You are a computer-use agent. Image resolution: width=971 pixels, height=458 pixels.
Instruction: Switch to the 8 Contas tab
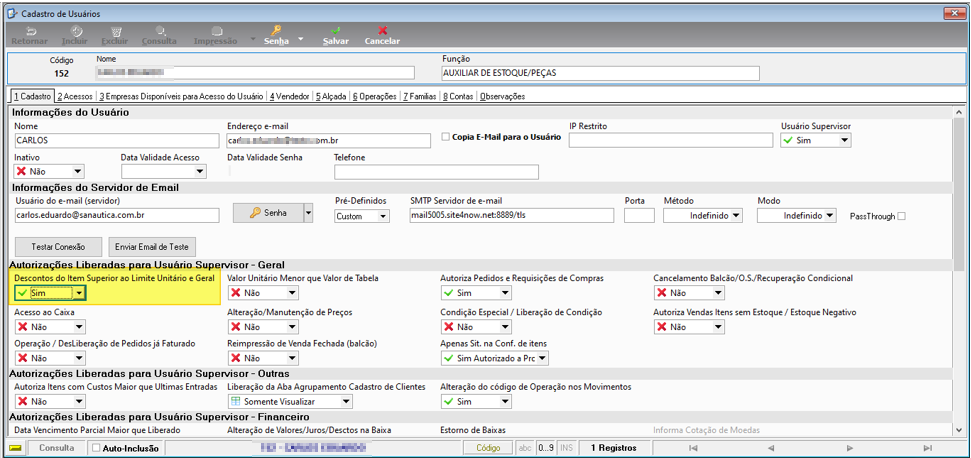(458, 97)
